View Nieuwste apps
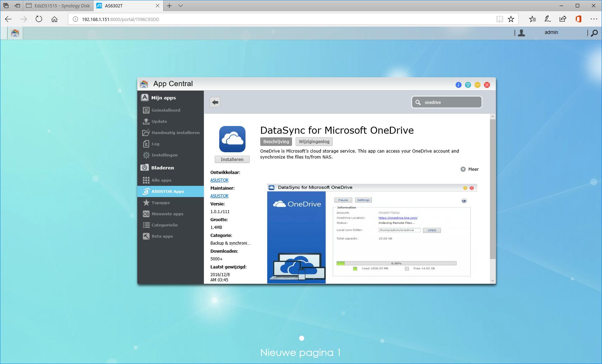The image size is (602, 364). (171, 214)
